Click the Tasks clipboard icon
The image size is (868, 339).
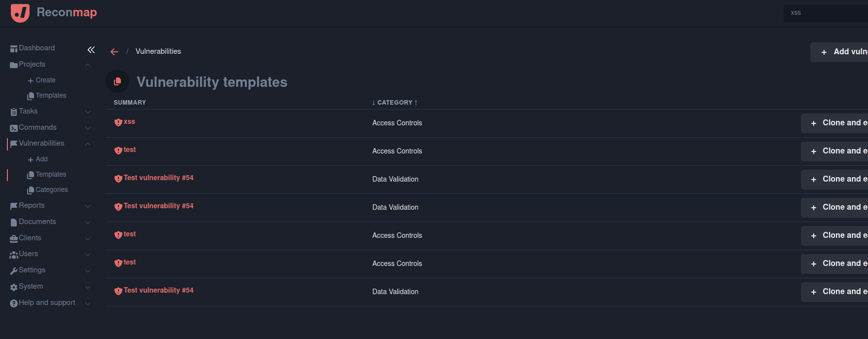[14, 111]
